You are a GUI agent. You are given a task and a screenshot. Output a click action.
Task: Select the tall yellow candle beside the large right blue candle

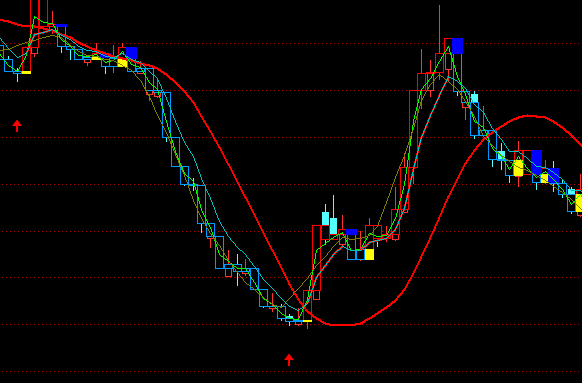click(519, 168)
